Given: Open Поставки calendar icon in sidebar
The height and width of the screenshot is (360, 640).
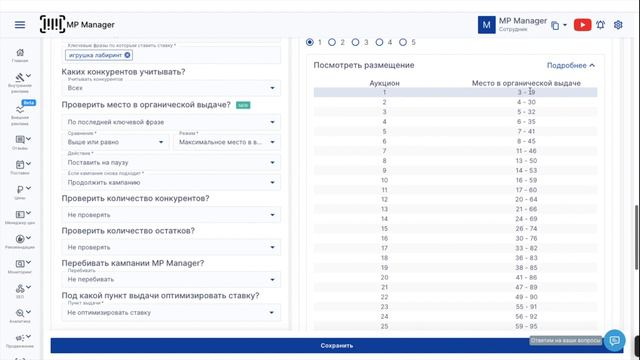Looking at the screenshot, I should point(20,164).
